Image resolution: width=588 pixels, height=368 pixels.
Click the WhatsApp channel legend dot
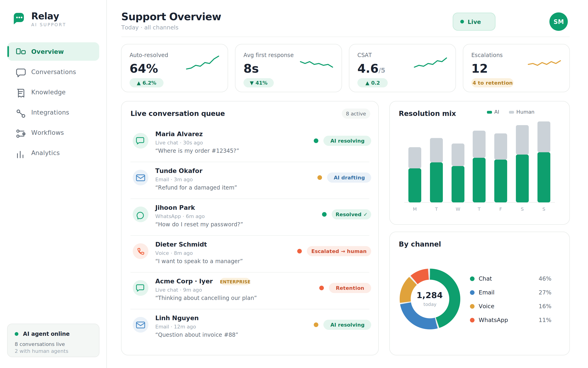coord(472,320)
